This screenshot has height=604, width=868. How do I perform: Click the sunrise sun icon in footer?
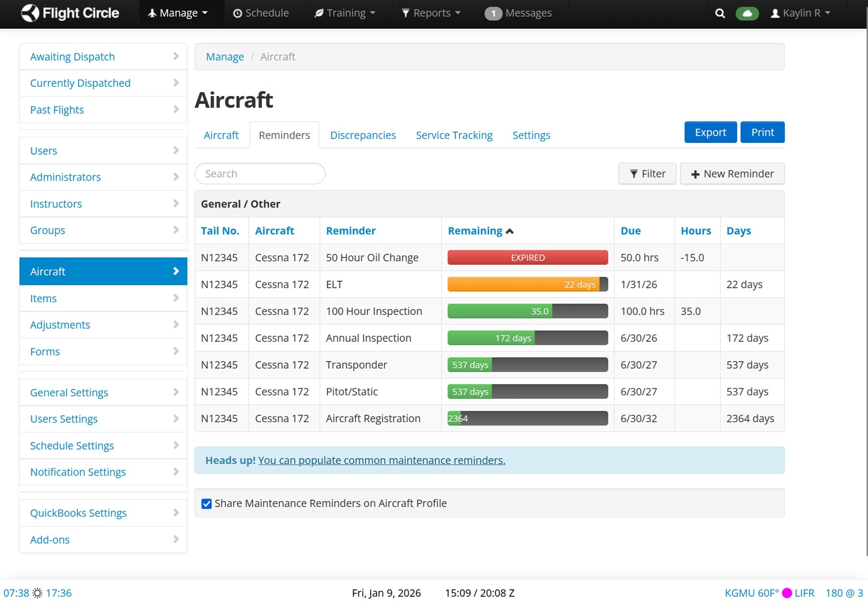(x=38, y=593)
